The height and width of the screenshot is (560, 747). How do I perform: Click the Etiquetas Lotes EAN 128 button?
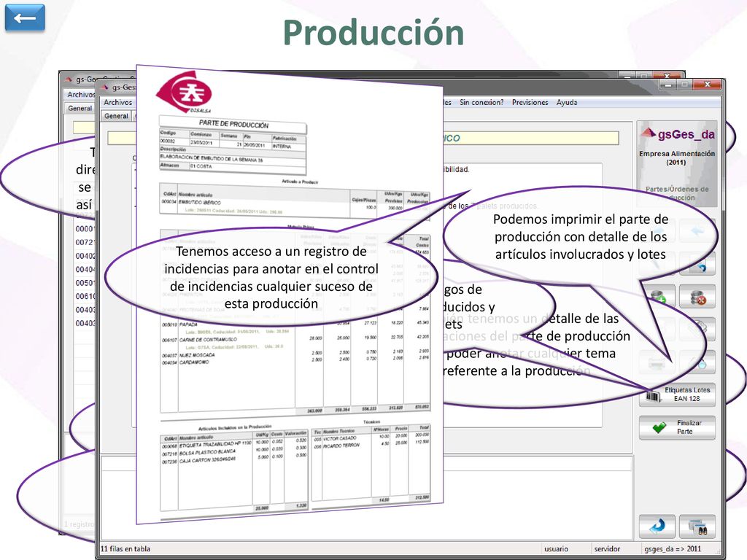[678, 394]
